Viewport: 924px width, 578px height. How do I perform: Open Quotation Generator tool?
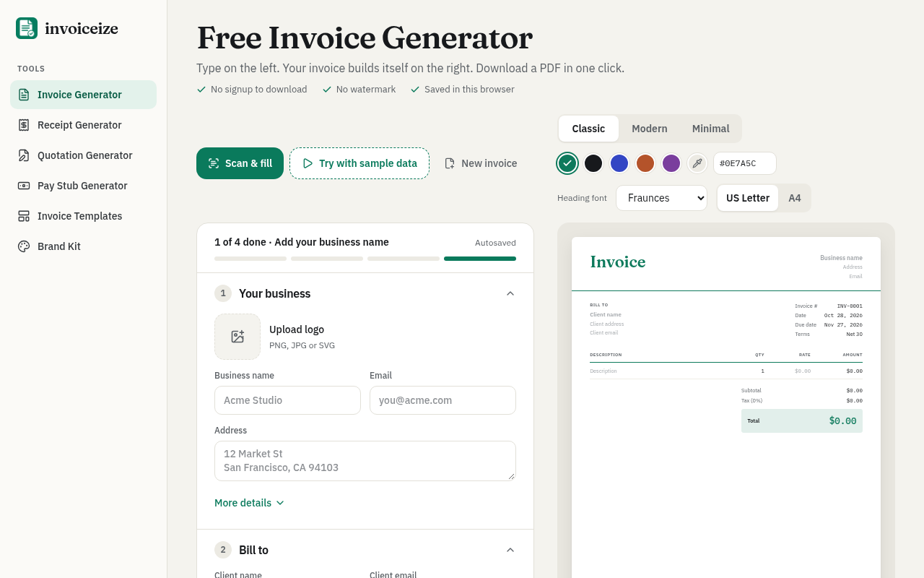[x=83, y=155]
